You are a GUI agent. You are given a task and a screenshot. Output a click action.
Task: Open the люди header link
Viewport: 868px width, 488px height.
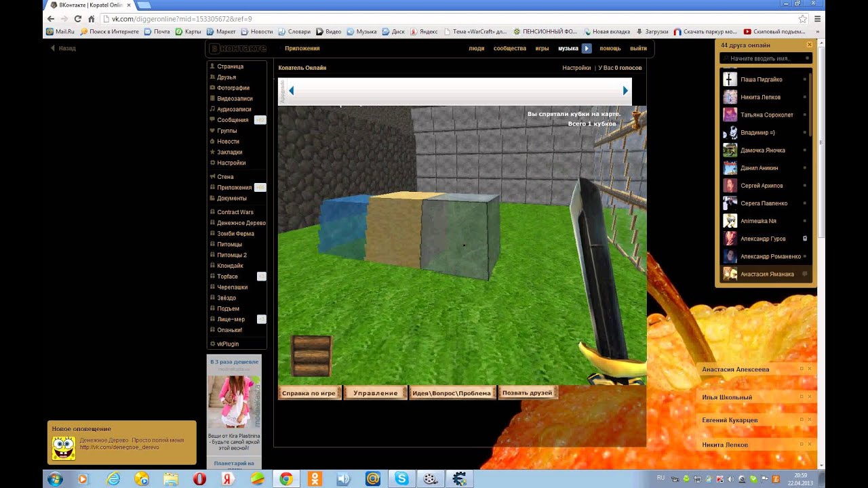pos(476,48)
